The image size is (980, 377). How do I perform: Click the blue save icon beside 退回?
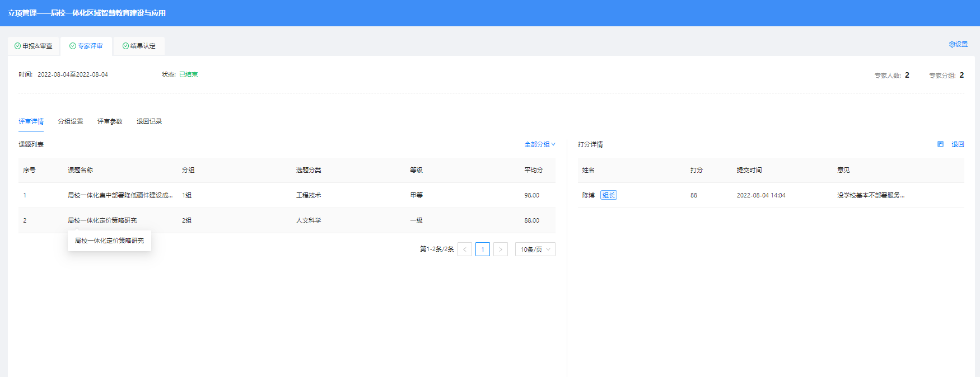[x=940, y=144]
